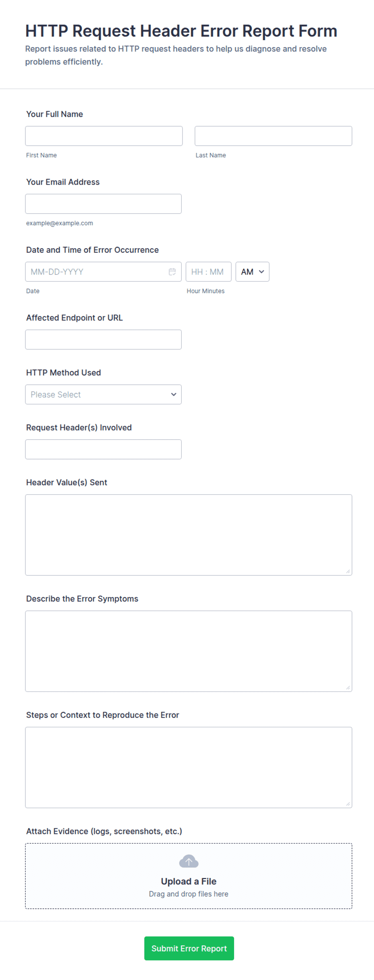Click the Steps to Reproduce textarea
This screenshot has width=374, height=980.
tap(189, 767)
